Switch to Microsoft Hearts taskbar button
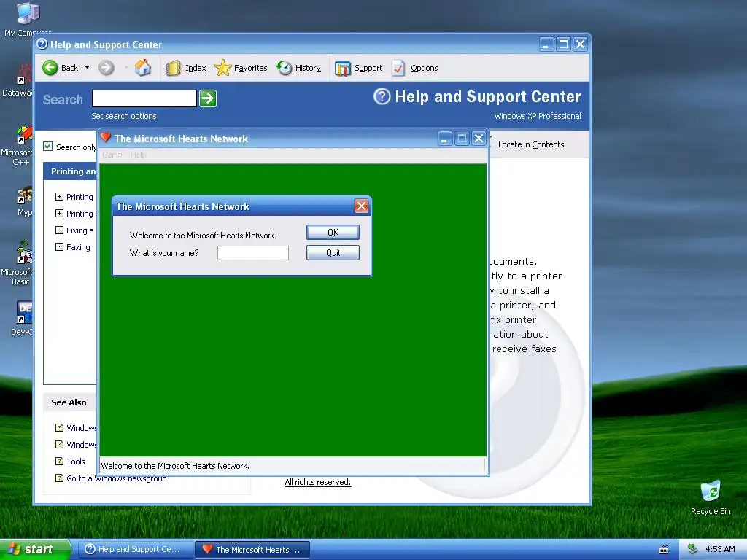The width and height of the screenshot is (747, 560). 252,550
